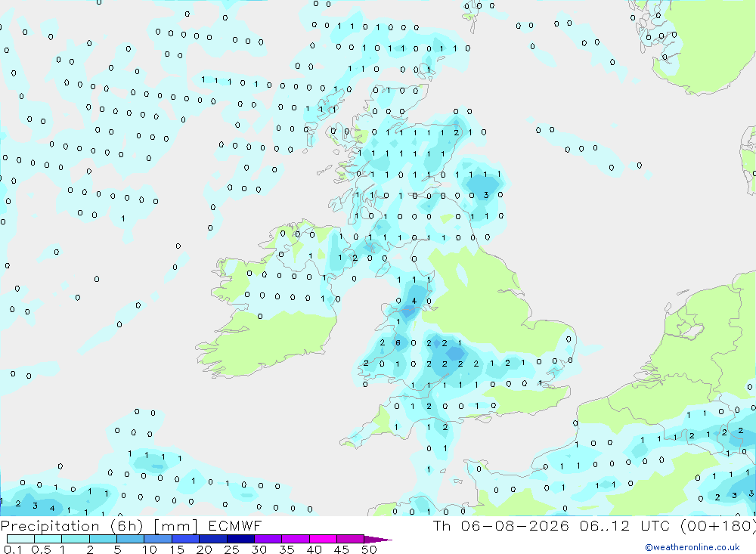Click the "10" legend scale label
756x554 pixels.
[150, 549]
